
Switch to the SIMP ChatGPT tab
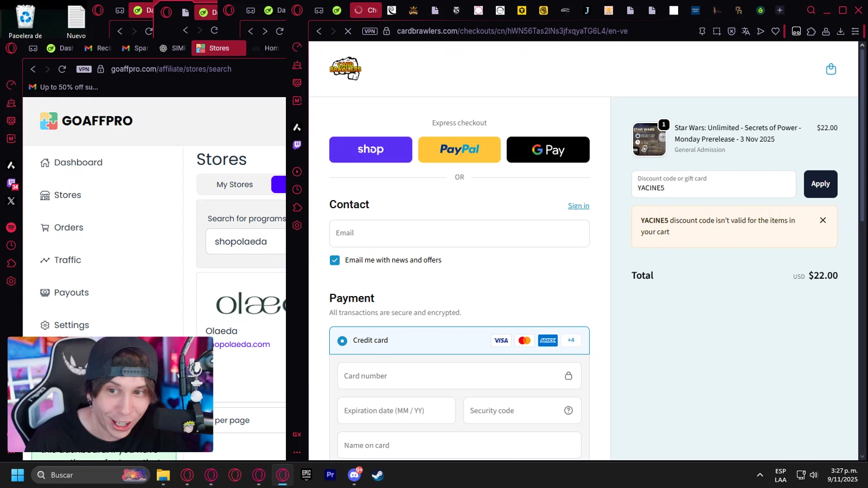click(x=172, y=48)
